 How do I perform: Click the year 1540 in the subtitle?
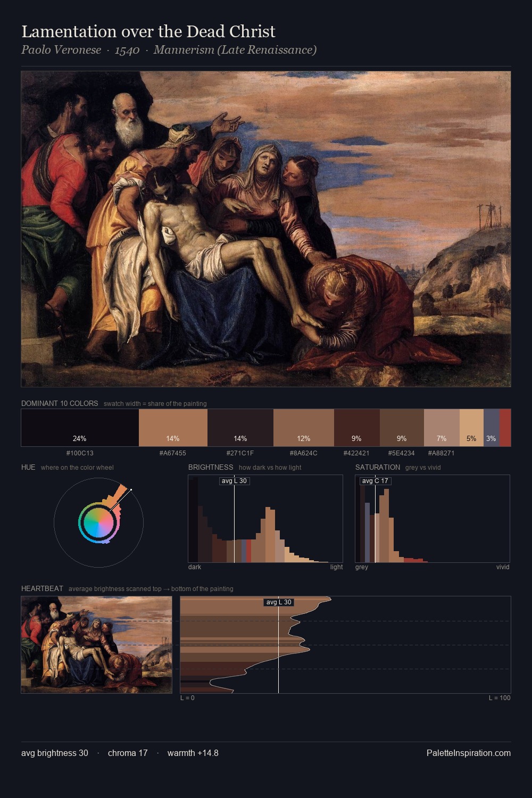pos(127,50)
